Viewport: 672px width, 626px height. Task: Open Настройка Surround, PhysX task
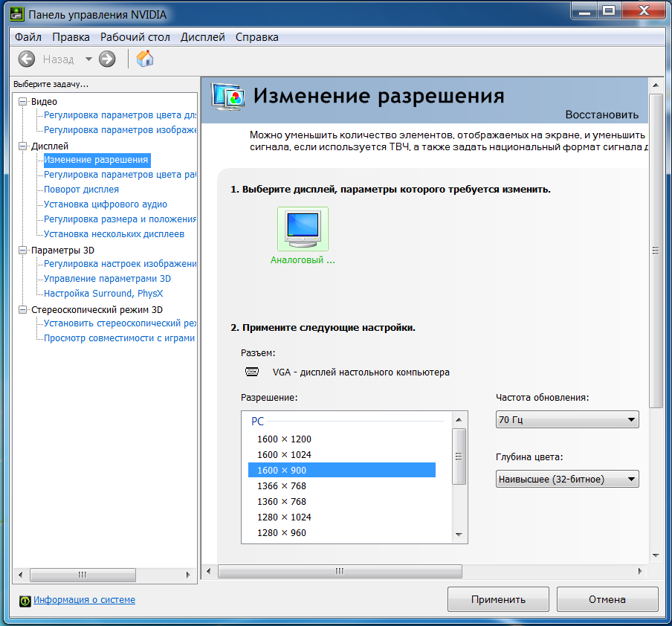point(103,294)
